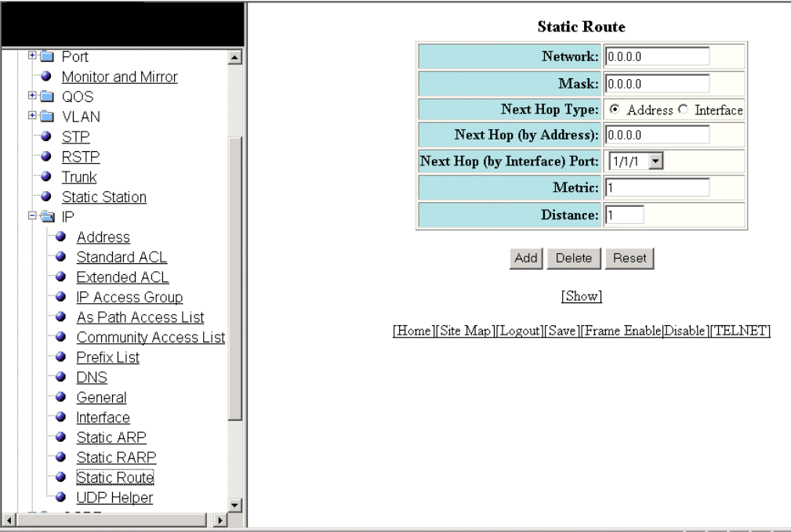Click the bullet icon beside STP
Screen dimensions: 791x532
point(46,136)
